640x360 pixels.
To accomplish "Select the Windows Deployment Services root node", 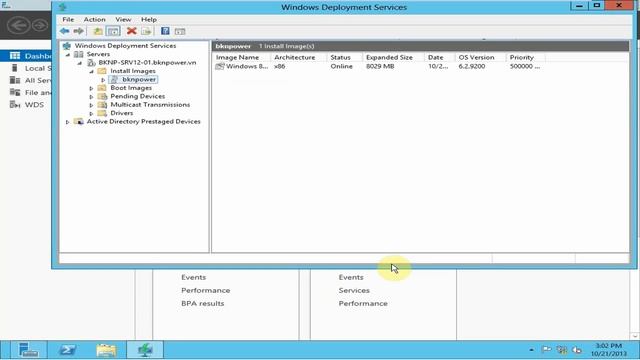I will click(125, 46).
